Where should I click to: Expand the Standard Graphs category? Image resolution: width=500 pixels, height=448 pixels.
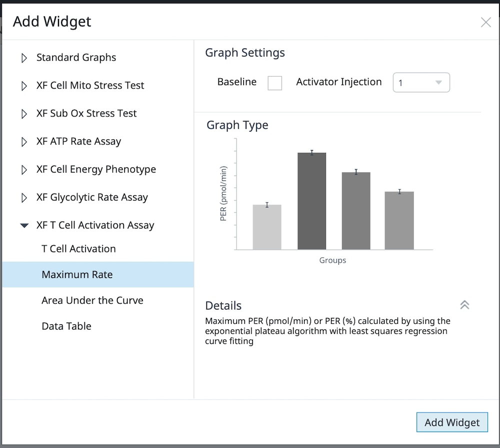[x=24, y=58]
